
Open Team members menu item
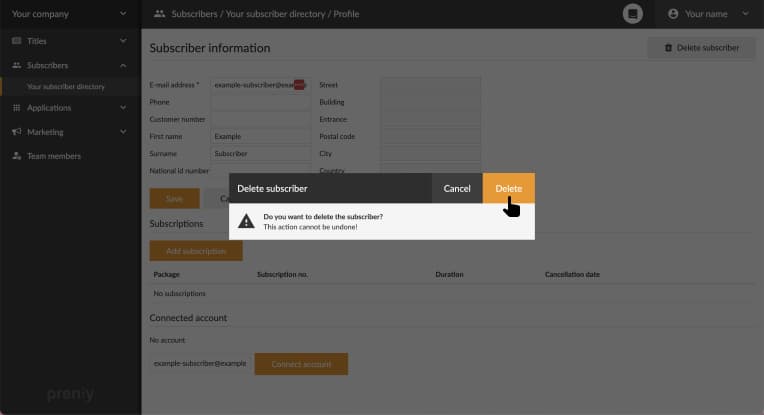coord(54,156)
